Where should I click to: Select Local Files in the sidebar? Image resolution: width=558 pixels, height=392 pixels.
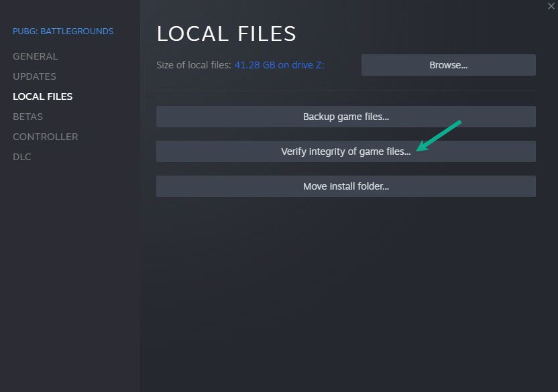[x=43, y=96]
